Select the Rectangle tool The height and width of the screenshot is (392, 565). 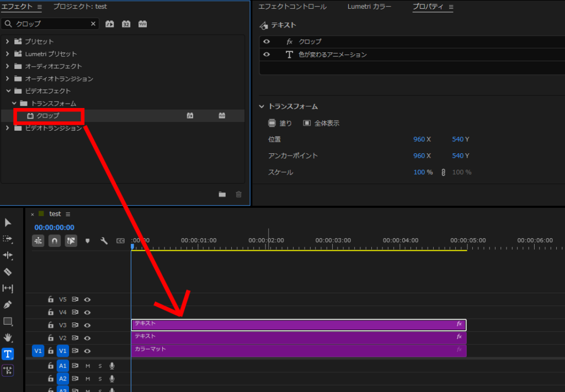(8, 321)
